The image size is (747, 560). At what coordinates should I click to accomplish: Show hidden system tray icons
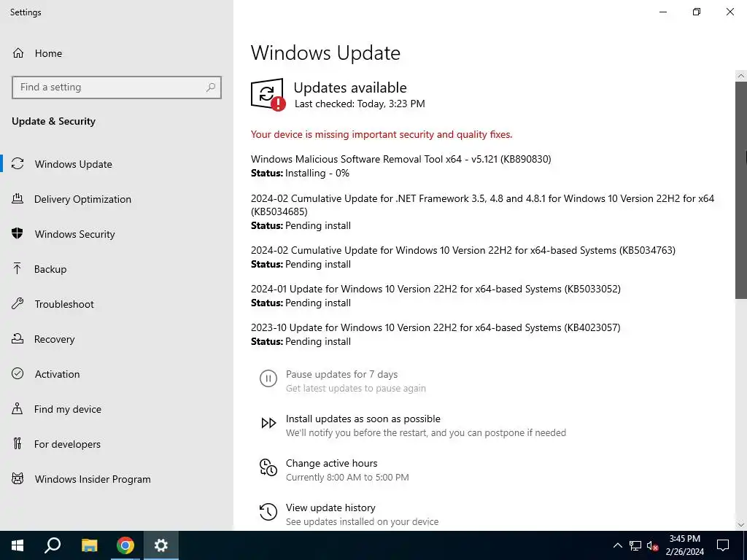pos(617,545)
